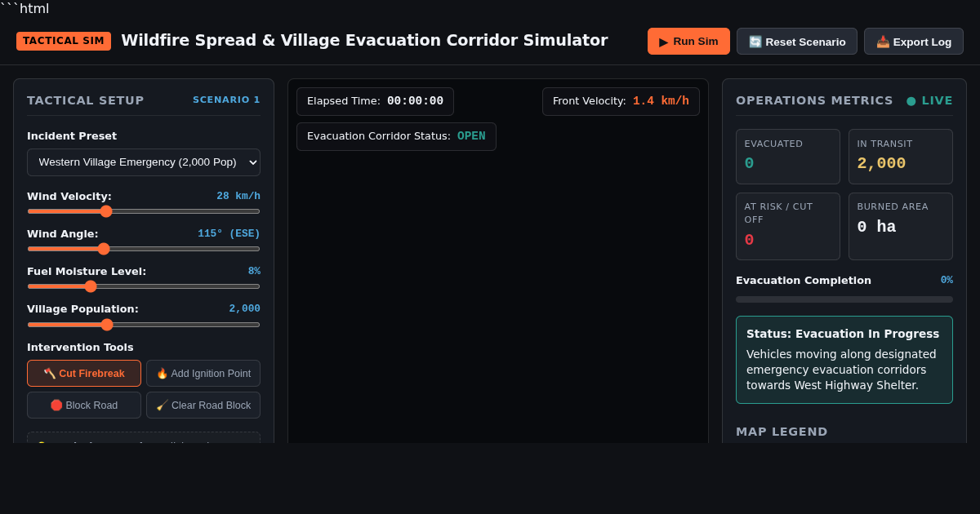The width and height of the screenshot is (980, 514).
Task: Click the Reset Scenario button
Action: tap(797, 42)
